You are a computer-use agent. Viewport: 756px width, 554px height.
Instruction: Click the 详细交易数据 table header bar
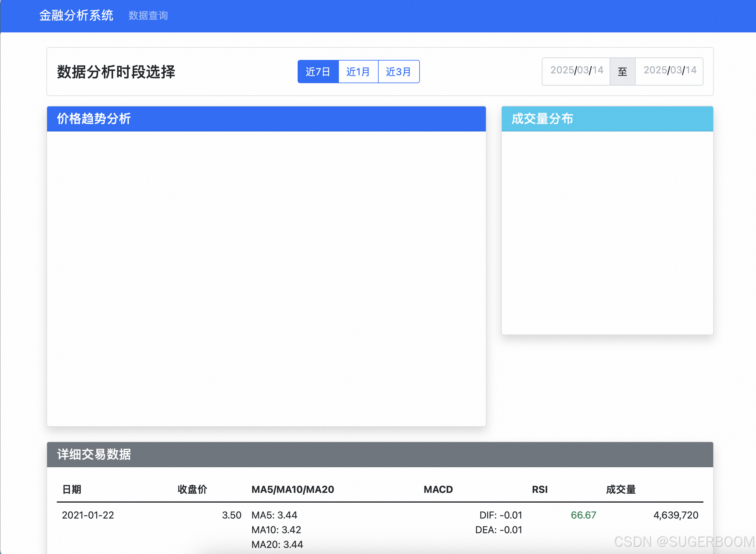pos(380,454)
